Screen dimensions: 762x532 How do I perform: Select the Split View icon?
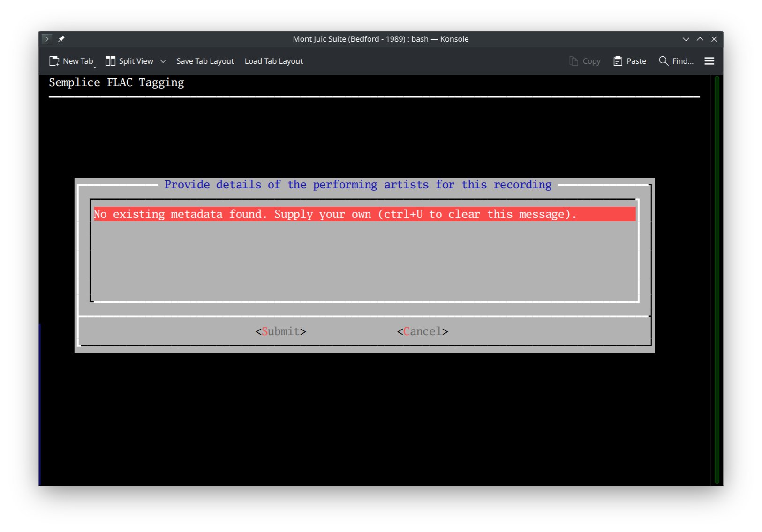[x=111, y=60]
